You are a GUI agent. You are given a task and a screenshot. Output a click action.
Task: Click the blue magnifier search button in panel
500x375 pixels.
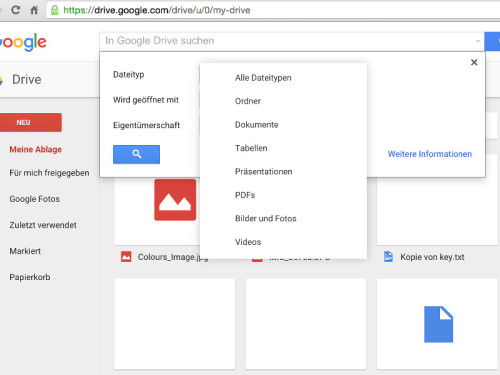[136, 154]
